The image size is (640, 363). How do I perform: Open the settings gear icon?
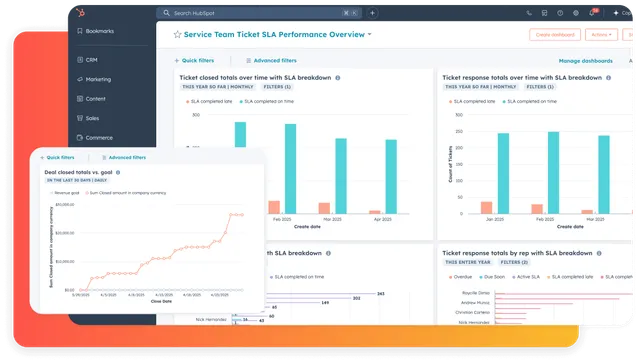576,13
